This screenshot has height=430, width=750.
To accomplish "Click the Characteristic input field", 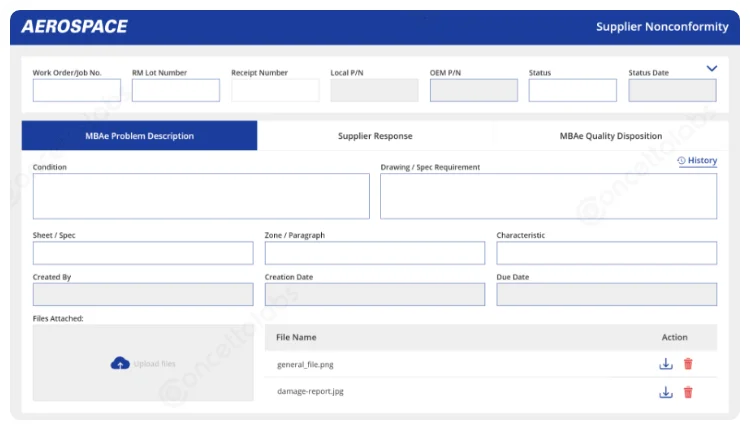I will 607,253.
